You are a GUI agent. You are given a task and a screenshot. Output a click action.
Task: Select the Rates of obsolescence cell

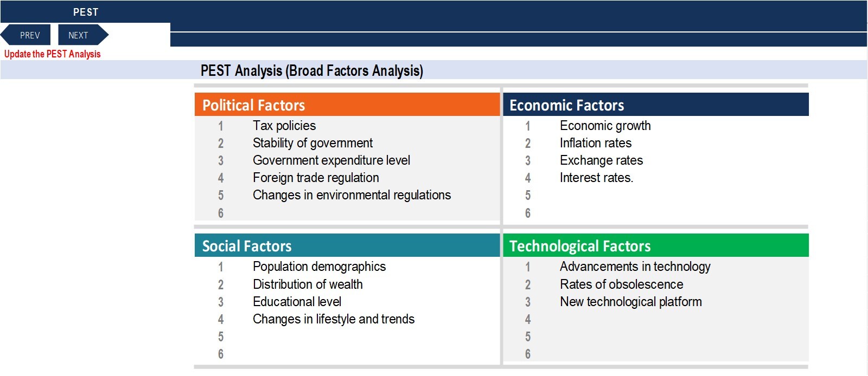(x=621, y=284)
